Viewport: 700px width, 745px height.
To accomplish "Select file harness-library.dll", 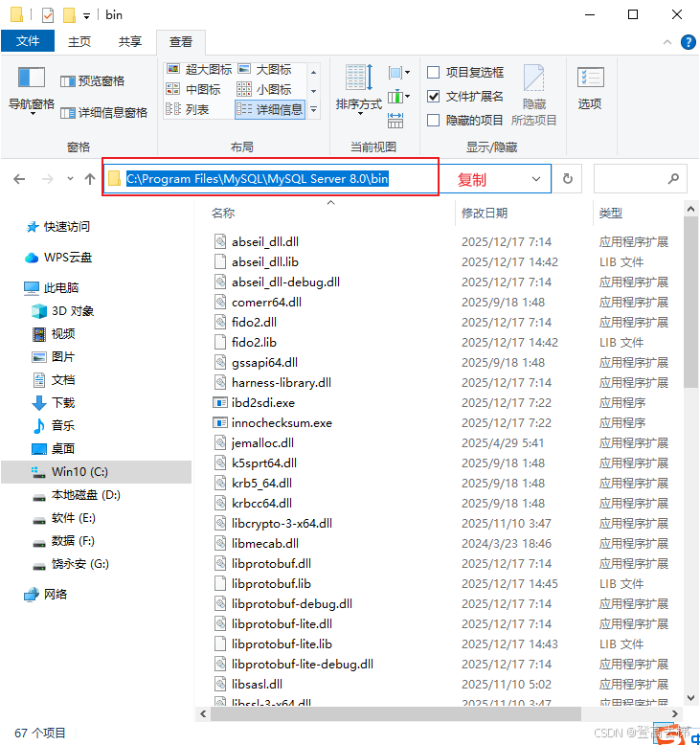I will pyautogui.click(x=282, y=383).
